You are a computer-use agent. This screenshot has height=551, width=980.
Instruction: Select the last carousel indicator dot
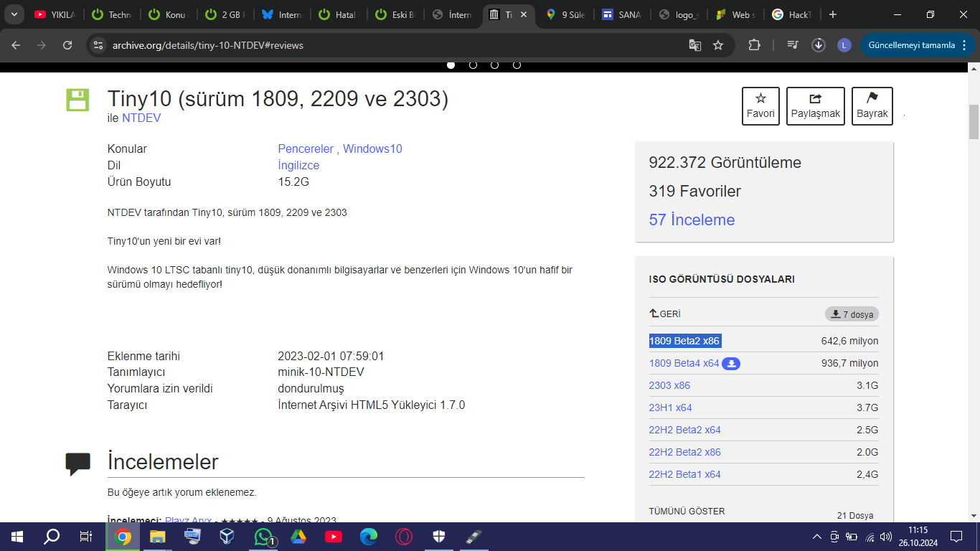coord(517,65)
